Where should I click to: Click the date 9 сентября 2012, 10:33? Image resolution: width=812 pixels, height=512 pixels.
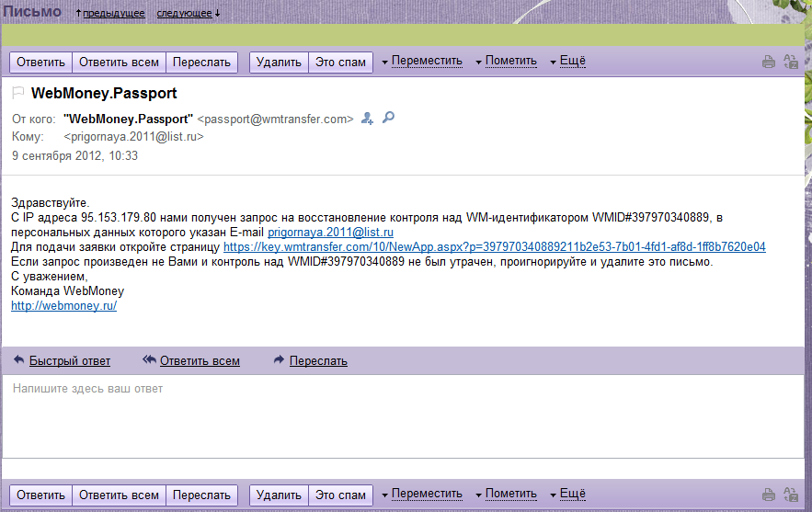(x=75, y=156)
